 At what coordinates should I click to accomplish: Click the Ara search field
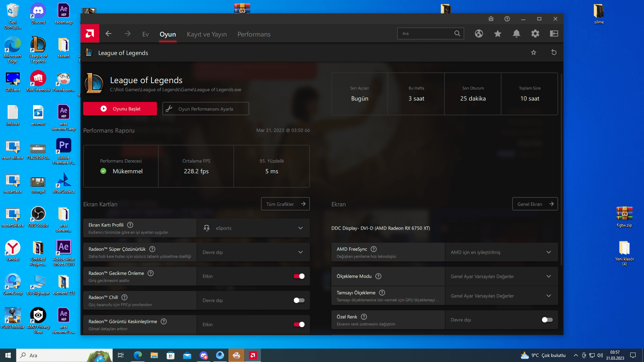[426, 34]
